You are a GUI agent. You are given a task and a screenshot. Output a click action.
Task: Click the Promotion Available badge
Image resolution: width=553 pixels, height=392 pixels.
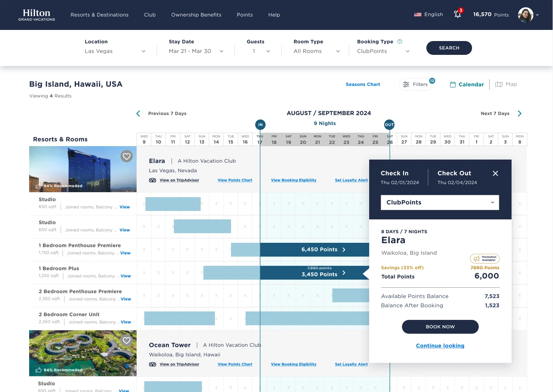[485, 259]
